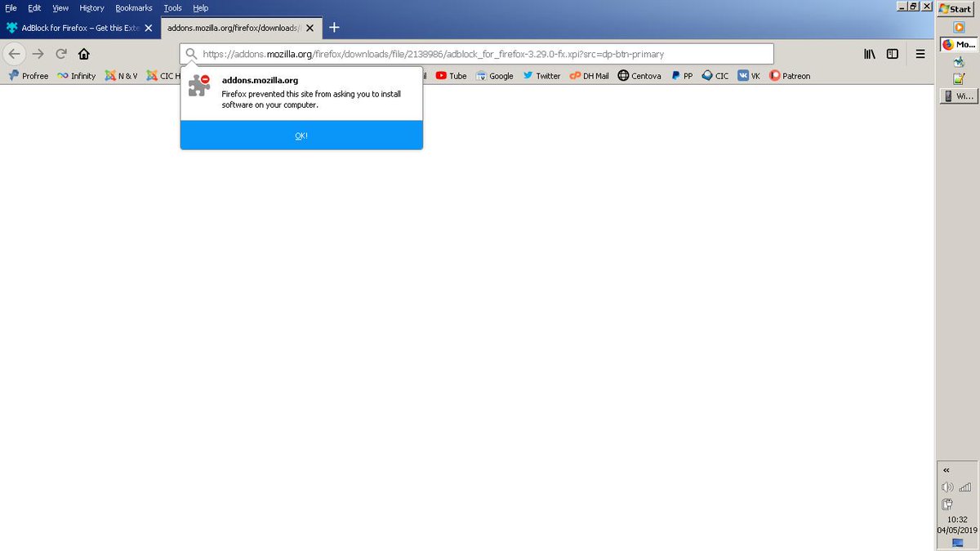This screenshot has height=551, width=980.
Task: Open the Library icon
Action: tap(868, 53)
